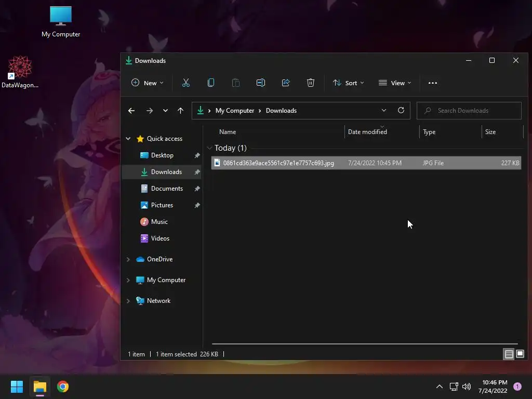Expand the address bar history dropdown
This screenshot has width=532, height=399.
pos(384,110)
